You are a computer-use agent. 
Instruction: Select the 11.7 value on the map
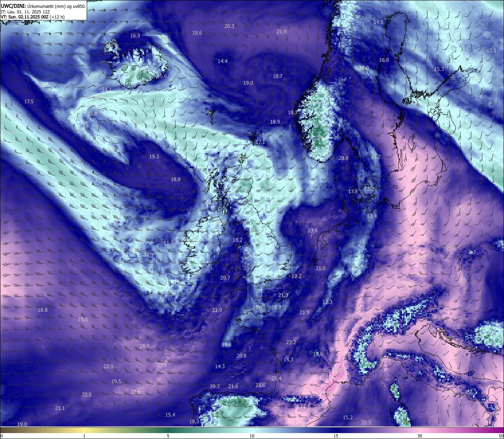[276, 307]
